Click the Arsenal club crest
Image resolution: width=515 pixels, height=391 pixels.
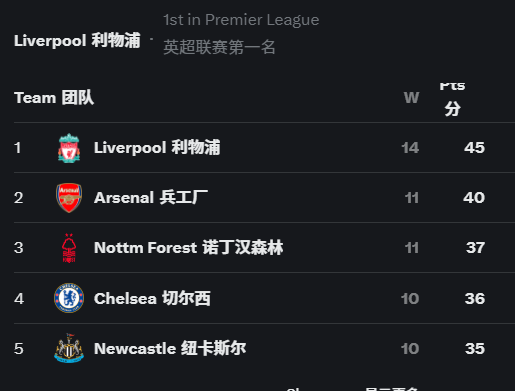click(x=69, y=198)
